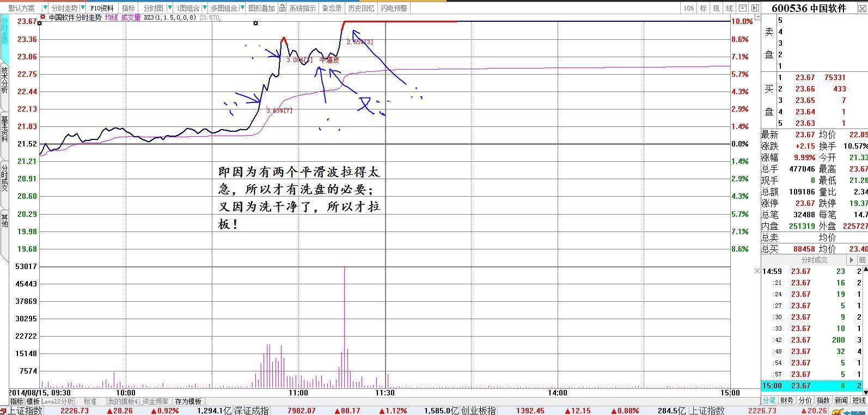Click the 上证指数 label in the status bar
Screen dimensions: 868x415
25,411
